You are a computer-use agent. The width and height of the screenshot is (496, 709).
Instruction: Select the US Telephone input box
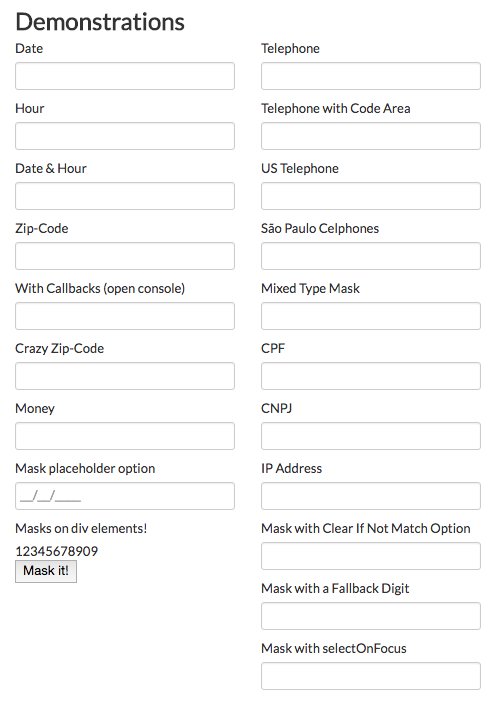[371, 196]
